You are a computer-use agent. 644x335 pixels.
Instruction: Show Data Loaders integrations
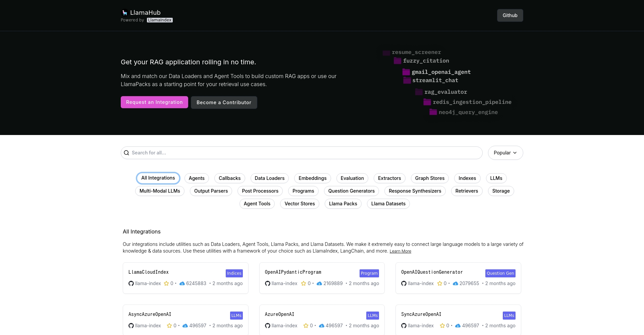(270, 178)
